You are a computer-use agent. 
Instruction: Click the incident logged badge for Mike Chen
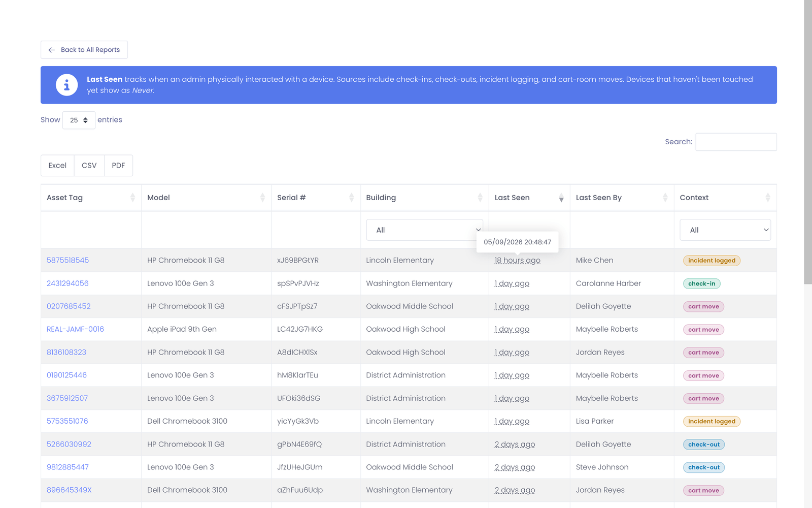pyautogui.click(x=712, y=261)
